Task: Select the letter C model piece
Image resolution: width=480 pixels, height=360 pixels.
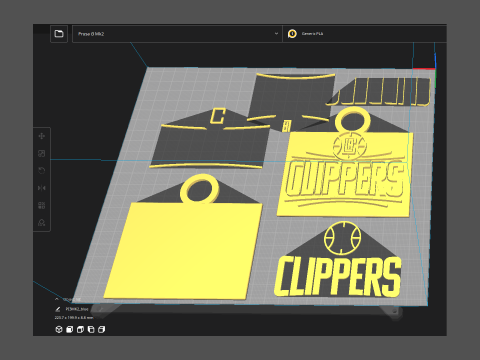Action: (x=218, y=116)
